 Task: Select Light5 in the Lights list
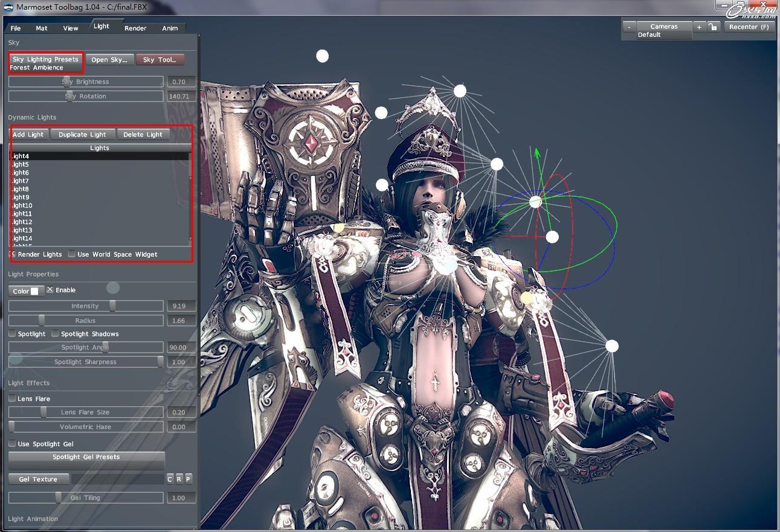[x=100, y=164]
